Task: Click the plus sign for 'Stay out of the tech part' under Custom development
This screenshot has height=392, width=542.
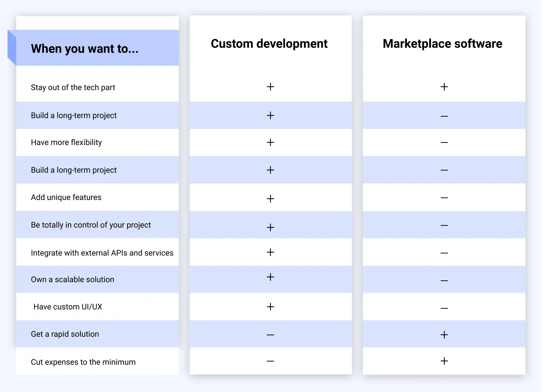Action: 270,87
